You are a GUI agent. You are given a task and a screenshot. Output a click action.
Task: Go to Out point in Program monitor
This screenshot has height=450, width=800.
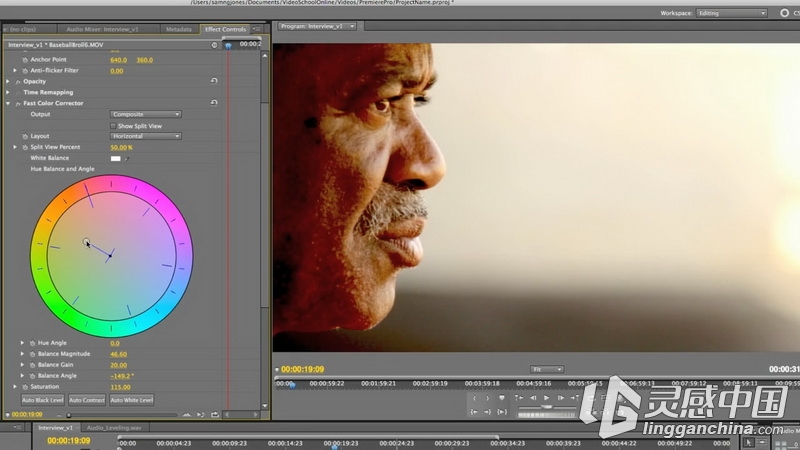click(488, 412)
